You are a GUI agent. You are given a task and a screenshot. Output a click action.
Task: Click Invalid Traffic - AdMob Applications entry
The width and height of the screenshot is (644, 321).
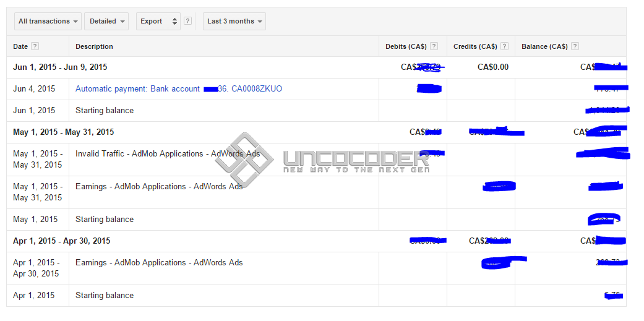168,154
